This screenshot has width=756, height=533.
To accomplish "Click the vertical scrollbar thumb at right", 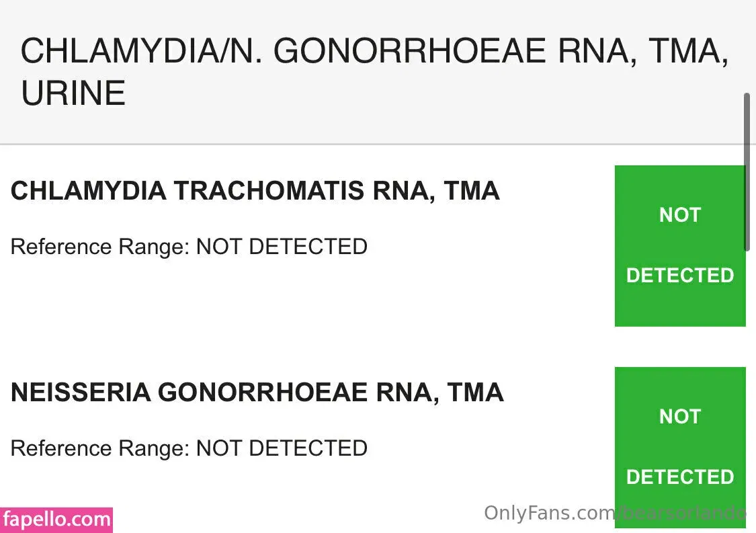I will (747, 171).
